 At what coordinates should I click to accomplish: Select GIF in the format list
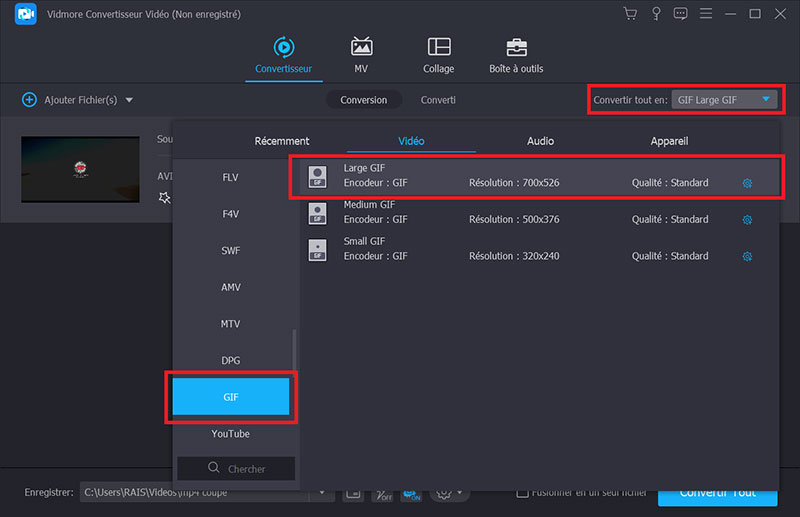click(231, 397)
